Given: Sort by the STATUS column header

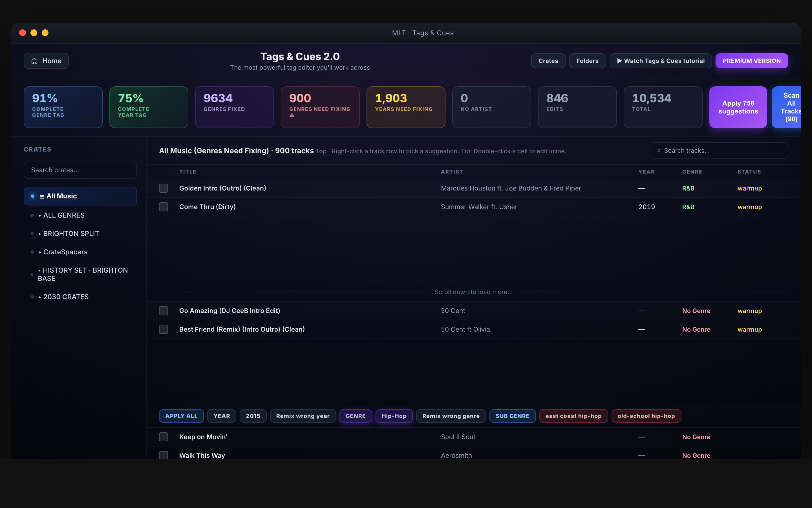Looking at the screenshot, I should [x=749, y=172].
